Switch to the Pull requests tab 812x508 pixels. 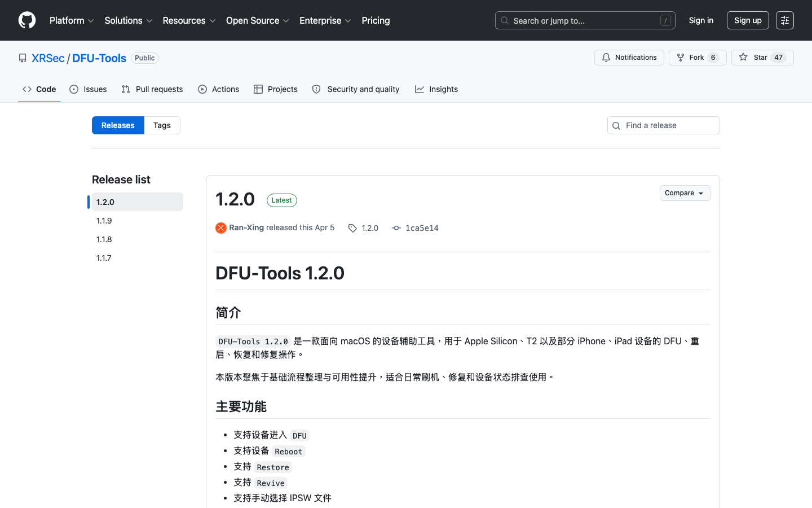[x=152, y=89]
